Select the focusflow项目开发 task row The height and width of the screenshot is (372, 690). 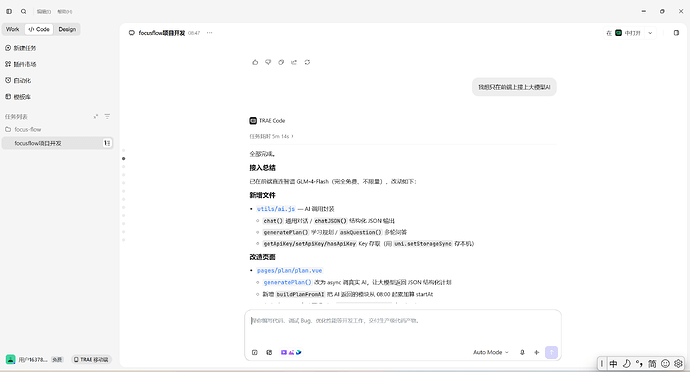coord(57,143)
